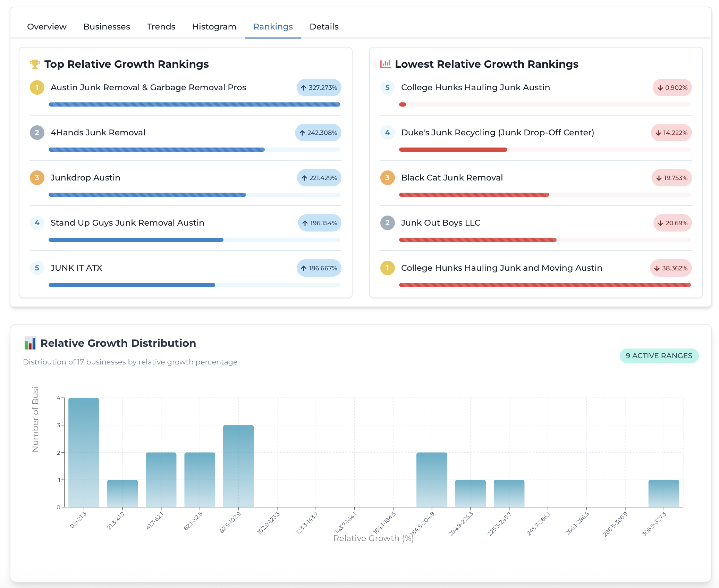The width and height of the screenshot is (719, 588).
Task: Click rank 3 badge for Junkdrop Austin
Action: coord(37,178)
